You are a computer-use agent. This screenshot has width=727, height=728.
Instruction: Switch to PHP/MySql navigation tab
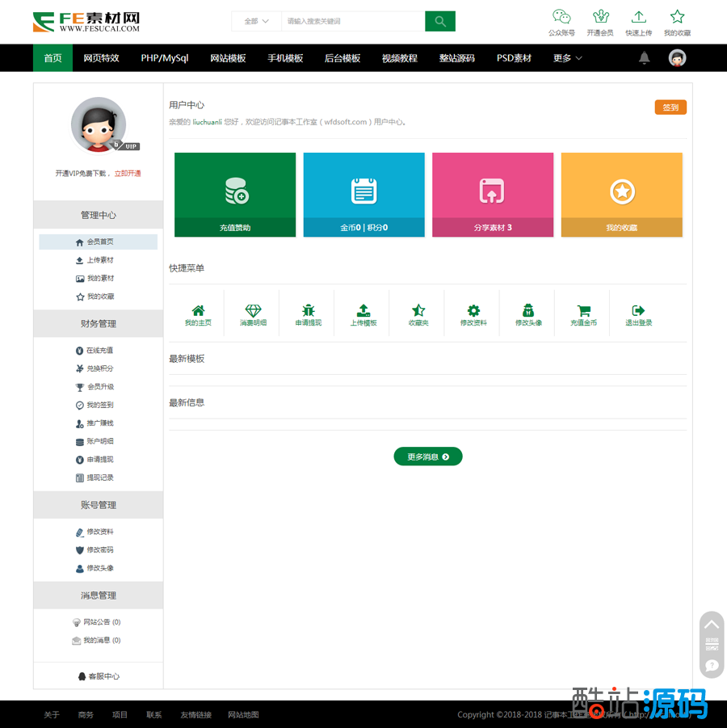tap(165, 58)
